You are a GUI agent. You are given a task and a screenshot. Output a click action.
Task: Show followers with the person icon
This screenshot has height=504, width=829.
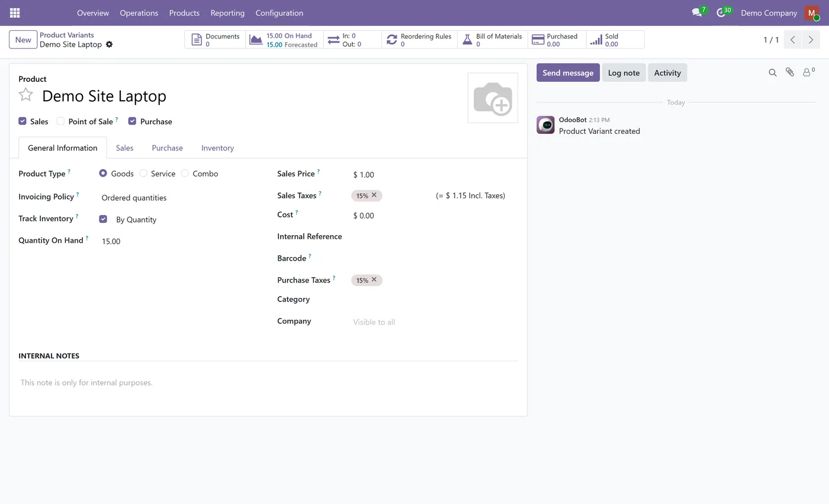tap(808, 72)
